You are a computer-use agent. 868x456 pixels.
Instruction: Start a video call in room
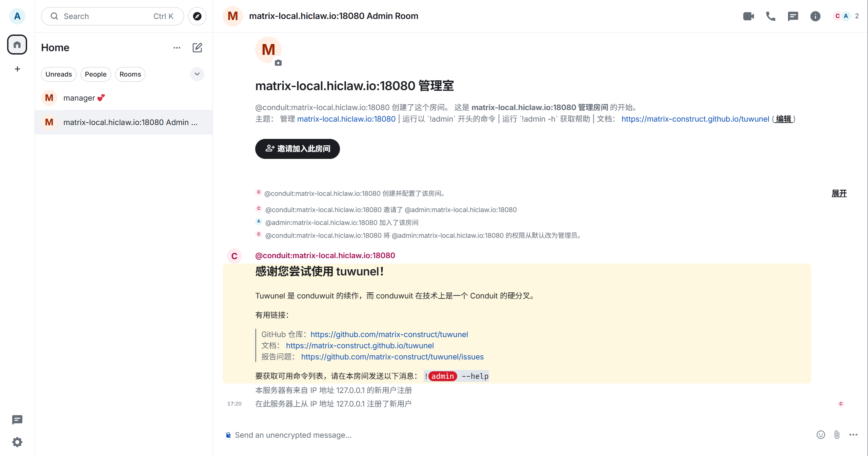pos(748,16)
